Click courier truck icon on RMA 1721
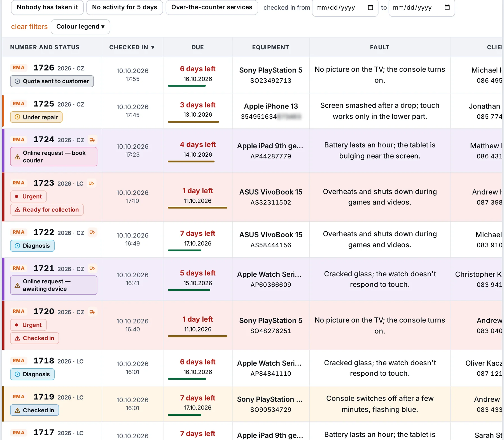The width and height of the screenshot is (504, 440). [x=92, y=269]
